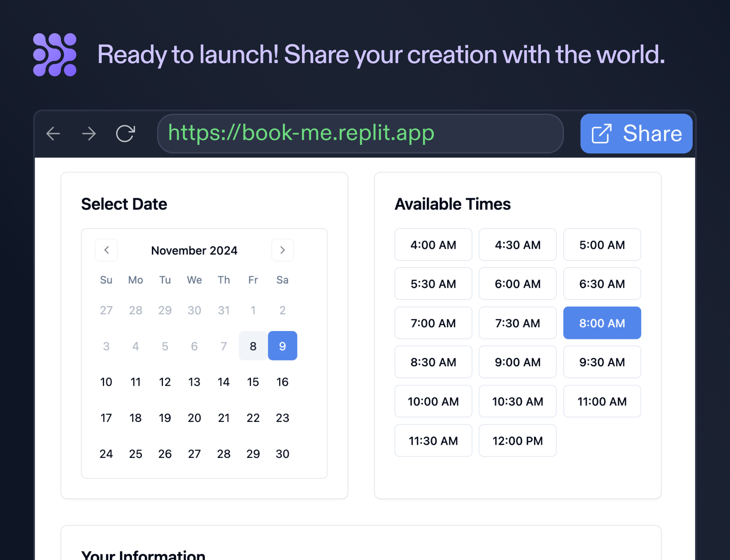Select the highlighted date November 9
730x560 pixels.
tap(282, 346)
